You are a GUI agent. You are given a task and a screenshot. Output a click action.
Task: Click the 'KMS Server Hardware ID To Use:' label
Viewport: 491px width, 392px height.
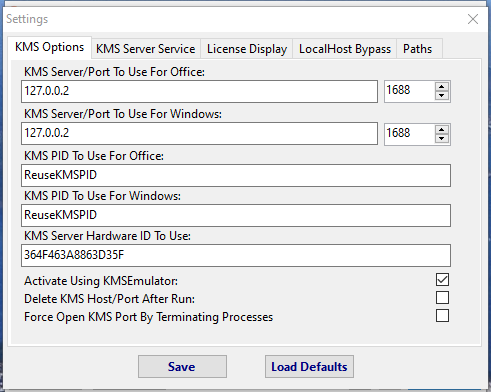(x=107, y=236)
